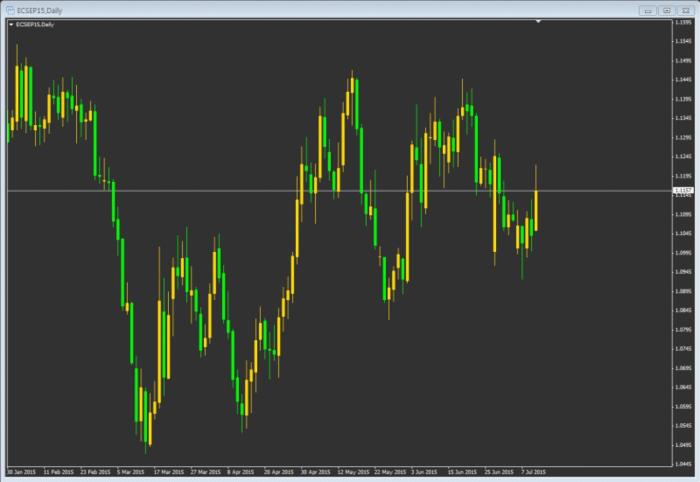Click the chart window icon in title bar
This screenshot has width=700, height=482.
pos(7,8)
